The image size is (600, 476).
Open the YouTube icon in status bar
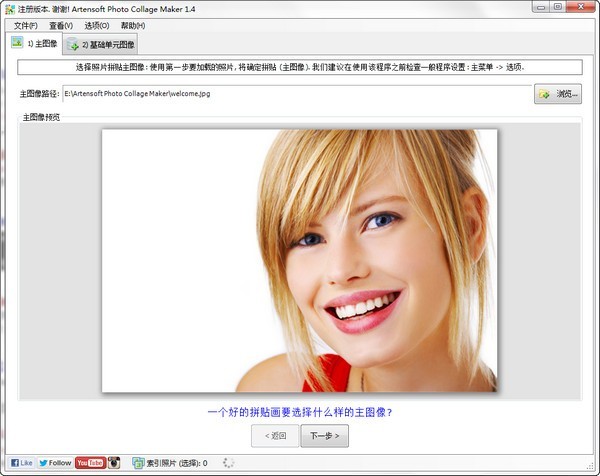click(90, 463)
